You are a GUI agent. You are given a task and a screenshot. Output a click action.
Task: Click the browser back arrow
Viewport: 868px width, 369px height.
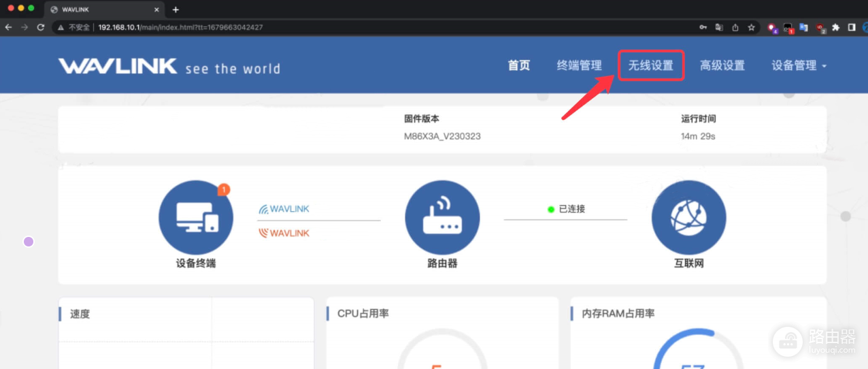(8, 27)
